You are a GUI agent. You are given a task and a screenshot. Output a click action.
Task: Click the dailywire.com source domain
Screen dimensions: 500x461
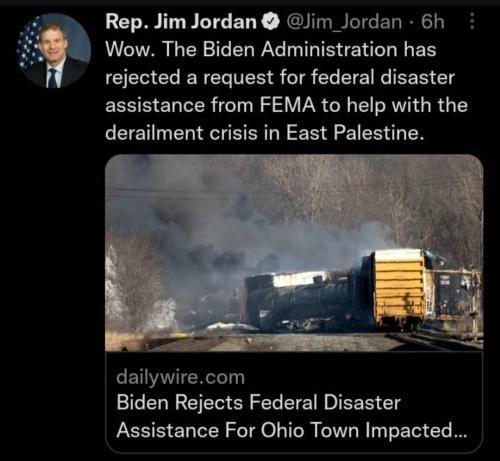pyautogui.click(x=181, y=377)
